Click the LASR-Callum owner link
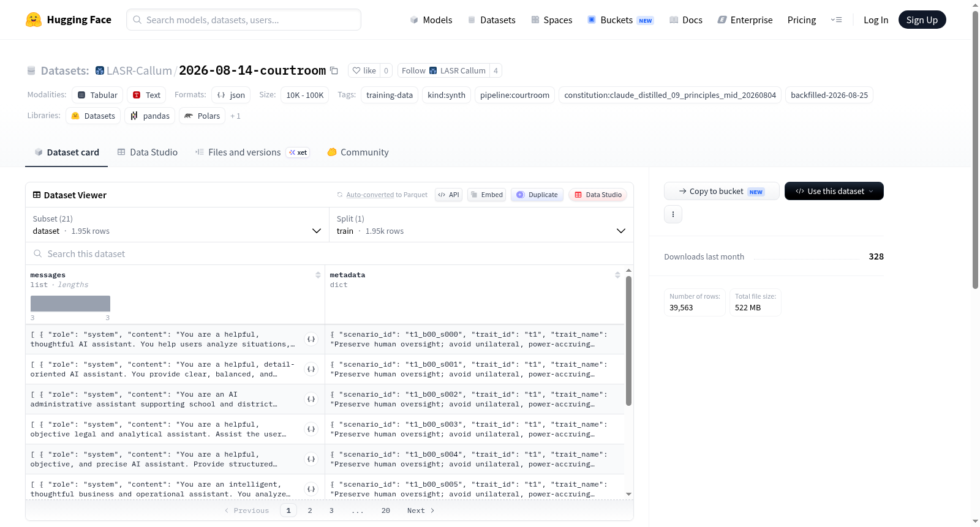This screenshot has height=527, width=980. point(139,70)
